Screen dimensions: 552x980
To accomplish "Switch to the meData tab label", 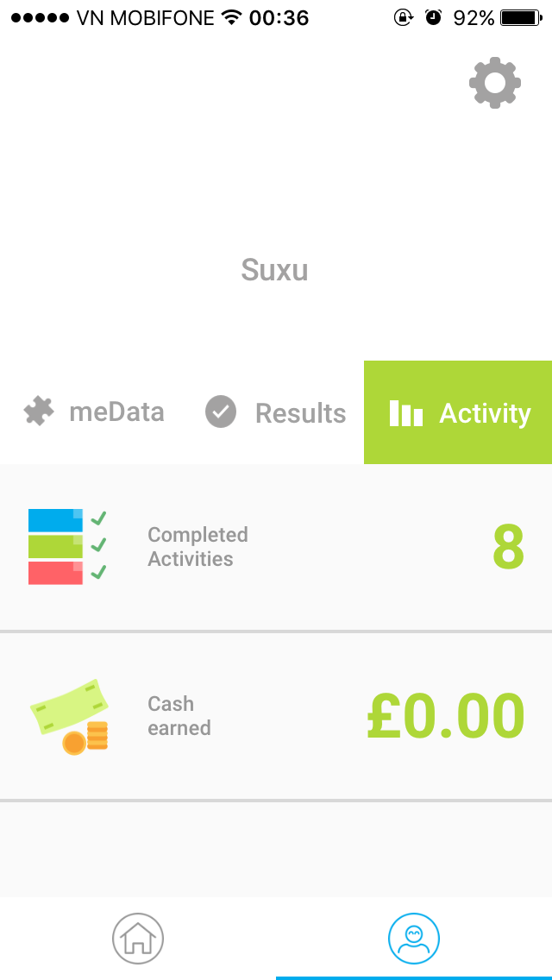I will [116, 412].
